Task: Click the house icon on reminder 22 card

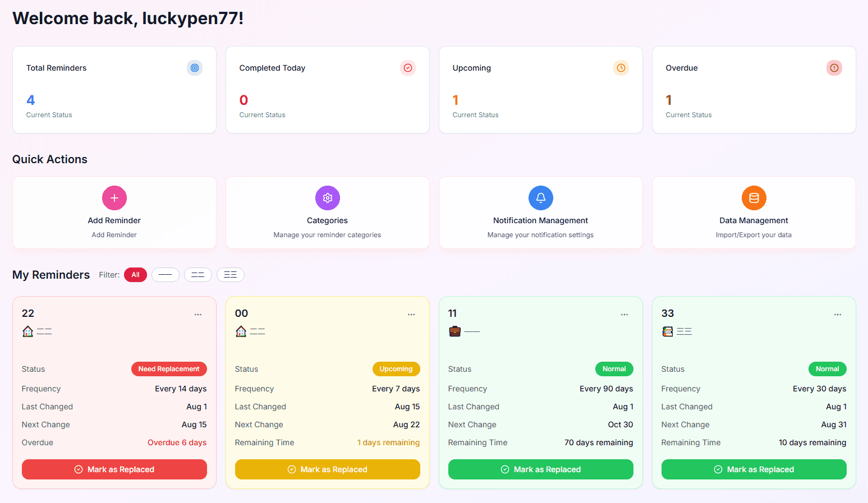Action: (x=28, y=331)
